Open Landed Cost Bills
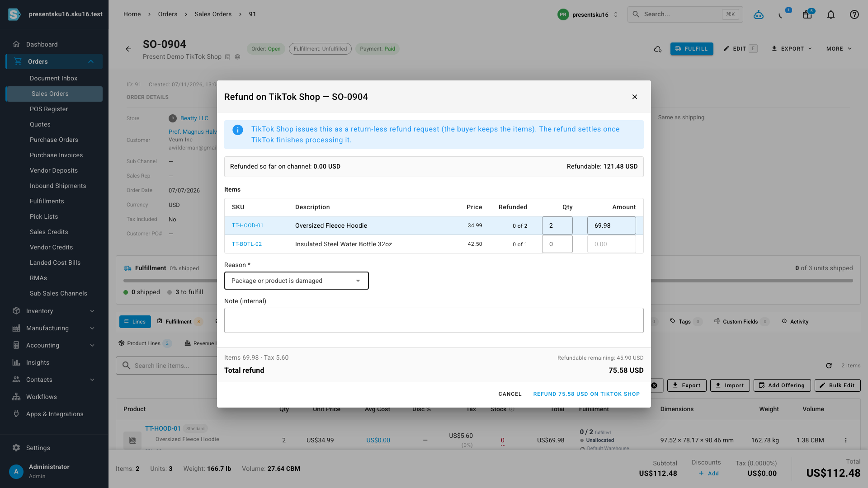 (x=55, y=263)
